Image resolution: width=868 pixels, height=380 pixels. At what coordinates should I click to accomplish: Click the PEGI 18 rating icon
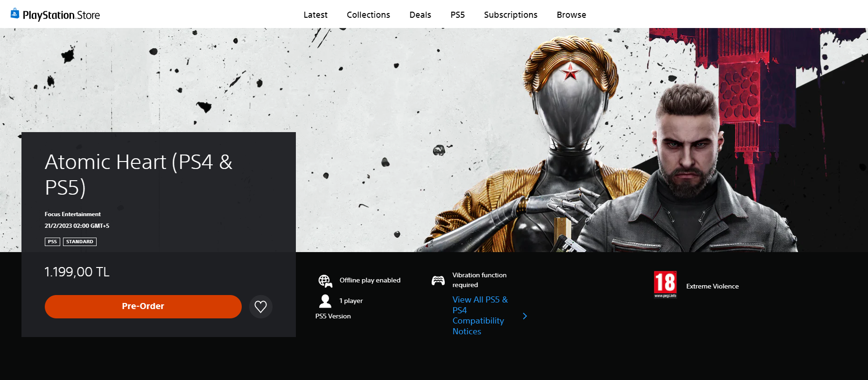665,284
